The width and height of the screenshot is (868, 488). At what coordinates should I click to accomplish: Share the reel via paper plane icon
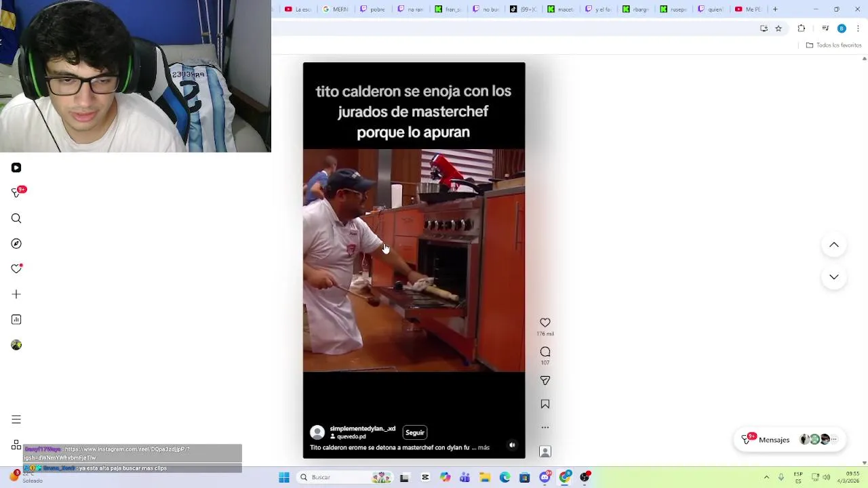[545, 381]
